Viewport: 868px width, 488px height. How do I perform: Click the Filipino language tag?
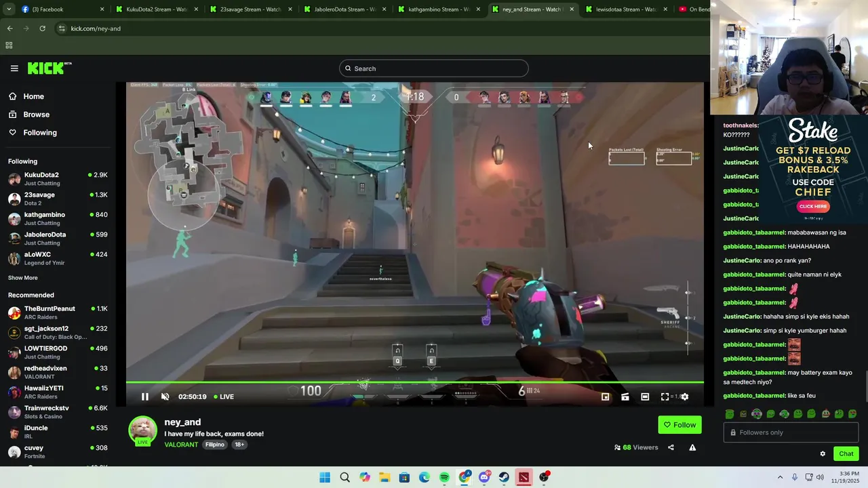215,445
